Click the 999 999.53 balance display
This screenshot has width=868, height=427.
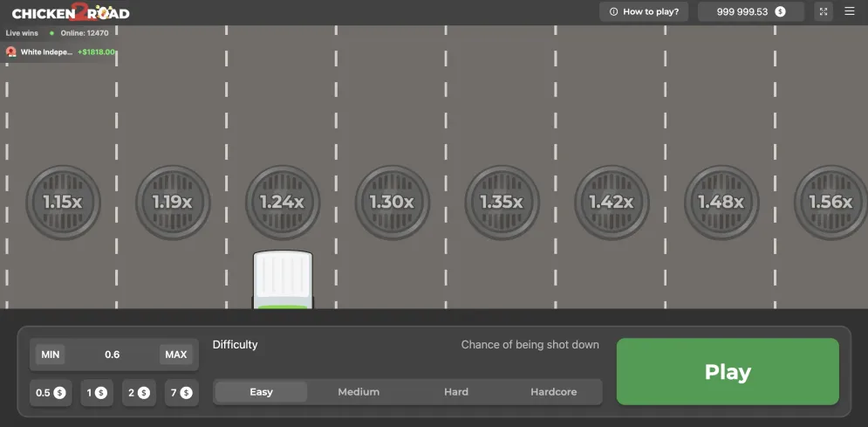click(750, 11)
